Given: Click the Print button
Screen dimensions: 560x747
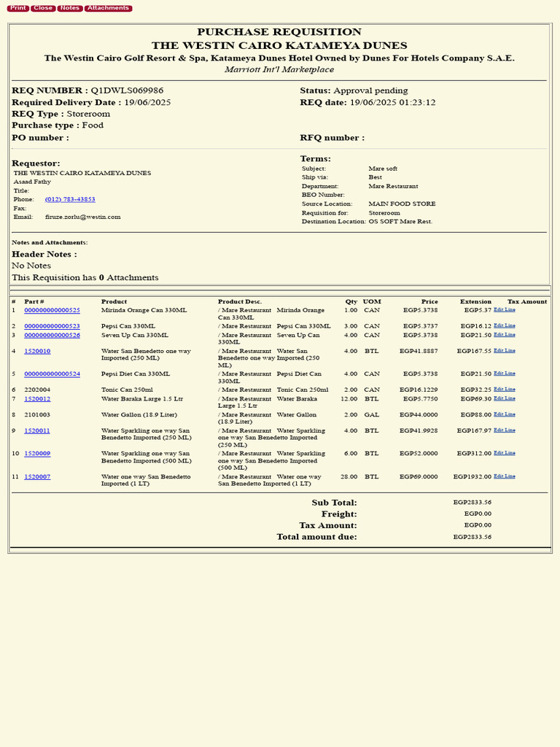Looking at the screenshot, I should click(18, 8).
